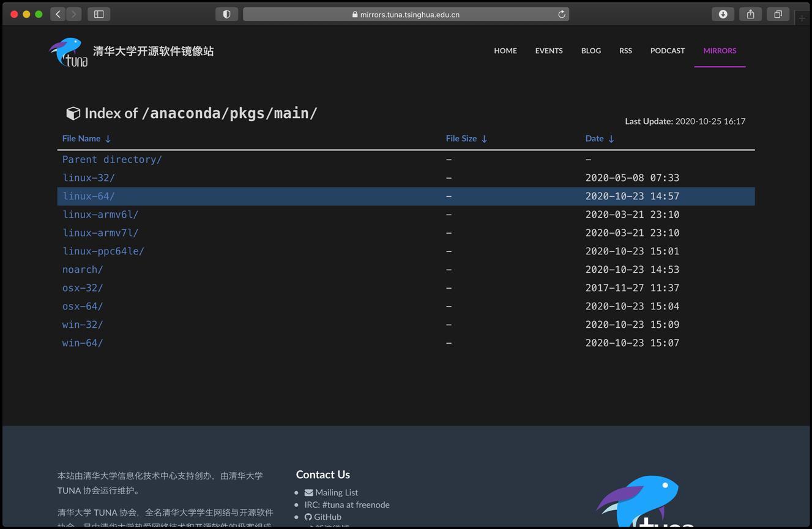Open the Share sheet icon
The width and height of the screenshot is (812, 529).
tap(750, 14)
